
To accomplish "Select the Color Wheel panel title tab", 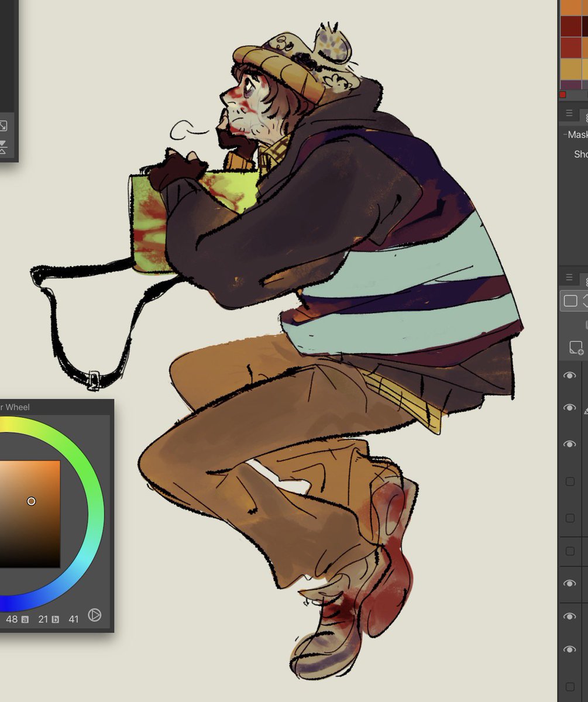I will click(15, 407).
